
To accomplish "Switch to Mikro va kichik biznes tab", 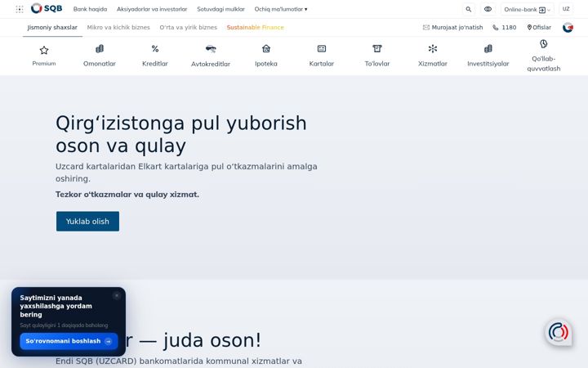I will tap(118, 28).
